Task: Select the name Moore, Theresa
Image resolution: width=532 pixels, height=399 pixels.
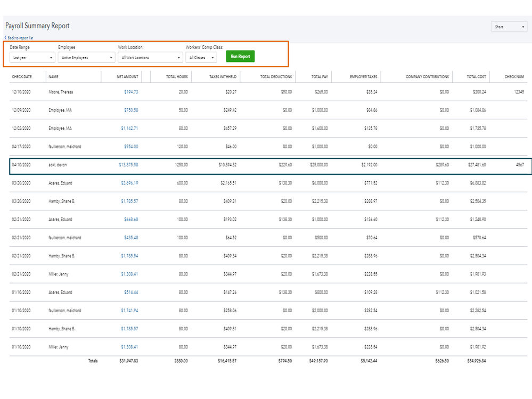Action: click(60, 92)
